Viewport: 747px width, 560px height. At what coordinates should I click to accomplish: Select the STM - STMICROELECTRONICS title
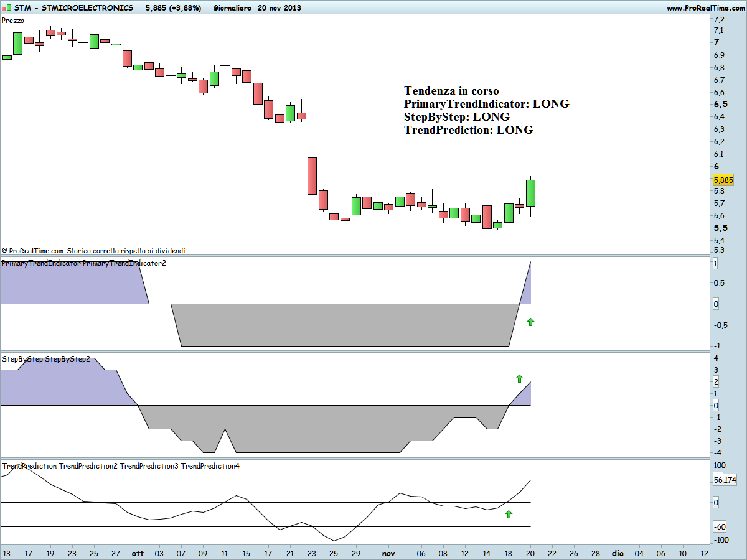click(73, 7)
